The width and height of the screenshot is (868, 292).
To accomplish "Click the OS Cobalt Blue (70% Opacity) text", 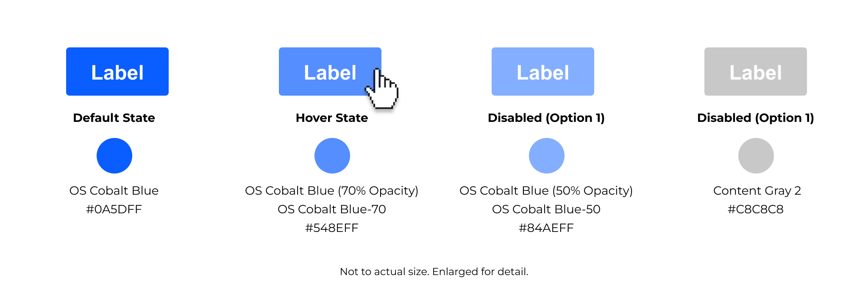I will point(332,191).
